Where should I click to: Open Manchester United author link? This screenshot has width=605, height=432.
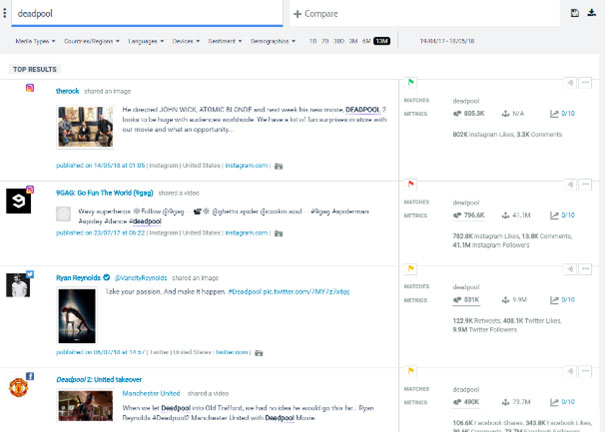(151, 393)
